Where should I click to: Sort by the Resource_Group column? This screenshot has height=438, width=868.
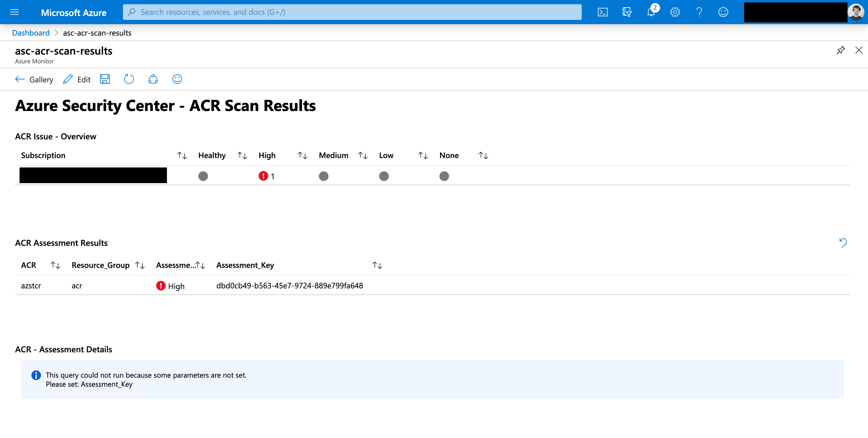[140, 265]
